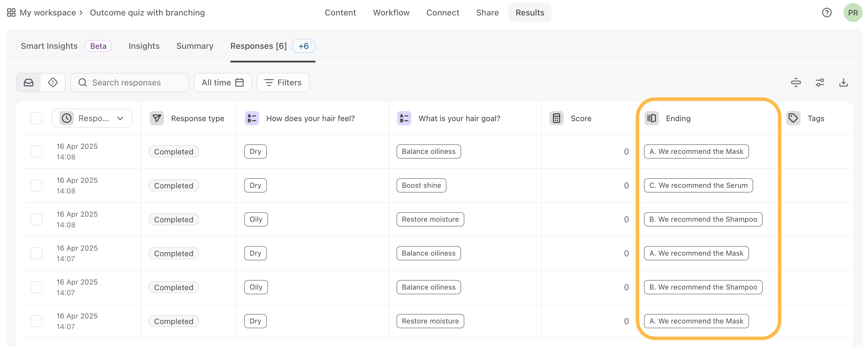Click the Outcome quiz with branching title
This screenshot has width=868, height=347.
click(x=147, y=12)
